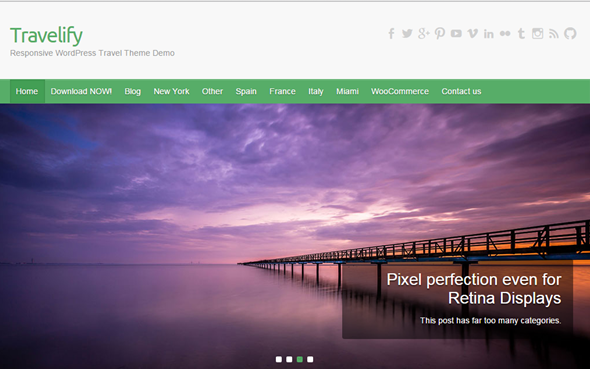Open the New York menu item
This screenshot has height=369, width=590.
[x=171, y=91]
